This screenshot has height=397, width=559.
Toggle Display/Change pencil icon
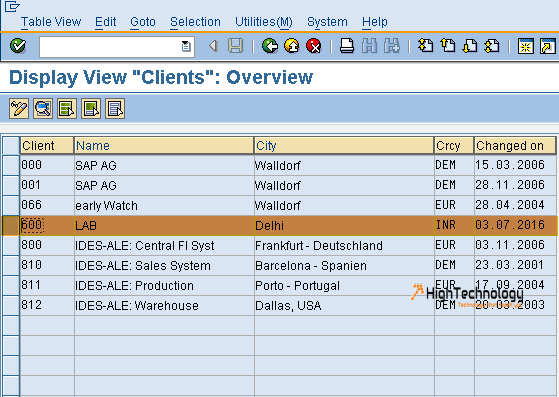point(19,108)
